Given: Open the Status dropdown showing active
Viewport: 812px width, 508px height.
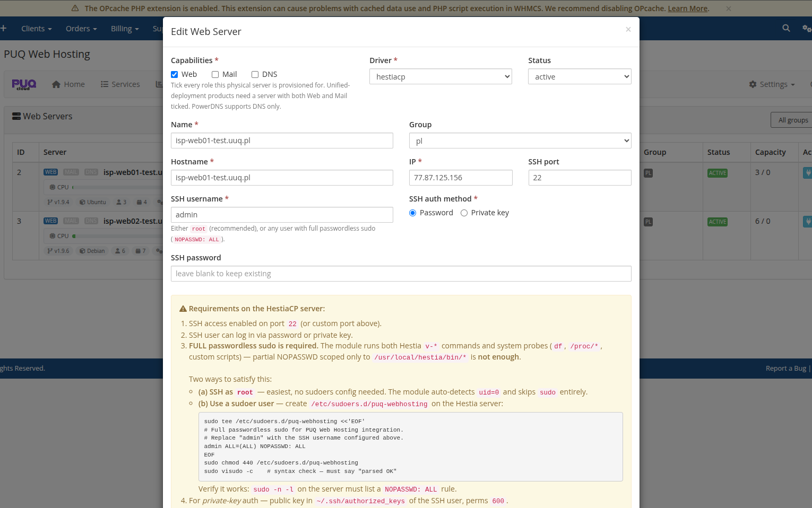Looking at the screenshot, I should pos(580,76).
